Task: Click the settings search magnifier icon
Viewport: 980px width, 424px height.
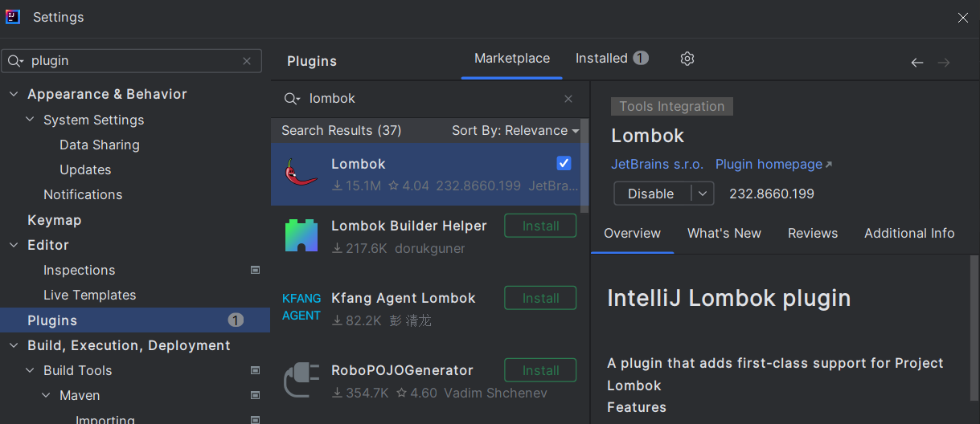Action: pos(16,61)
